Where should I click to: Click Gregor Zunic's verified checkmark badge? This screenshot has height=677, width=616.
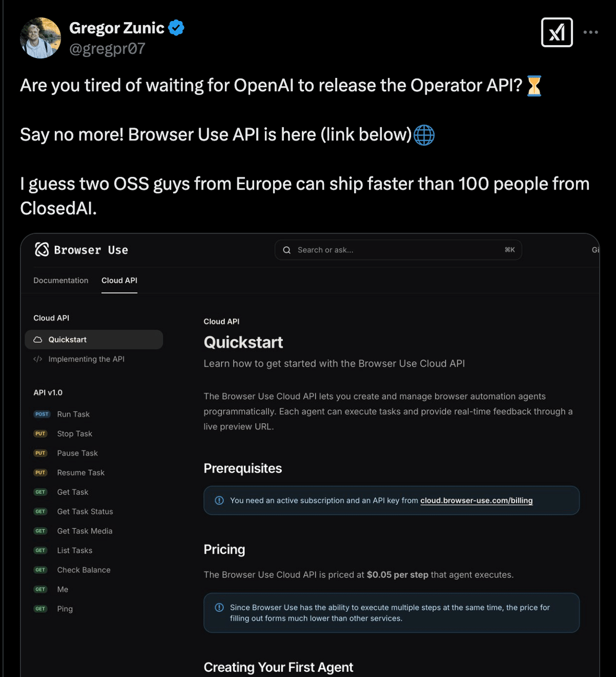[x=176, y=28]
